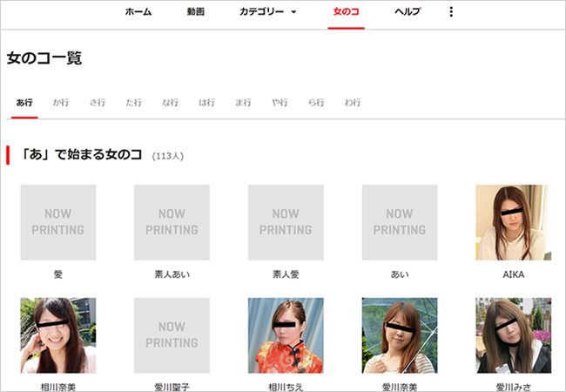Viewport: 566px width, 392px height.
Task: Switch to the か行 tab
Action: click(61, 103)
